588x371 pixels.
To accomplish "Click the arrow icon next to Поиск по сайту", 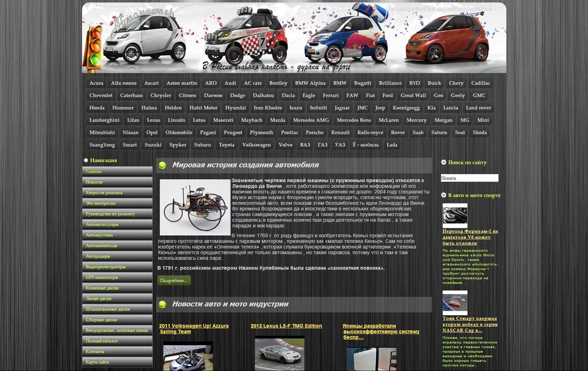I will 443,162.
